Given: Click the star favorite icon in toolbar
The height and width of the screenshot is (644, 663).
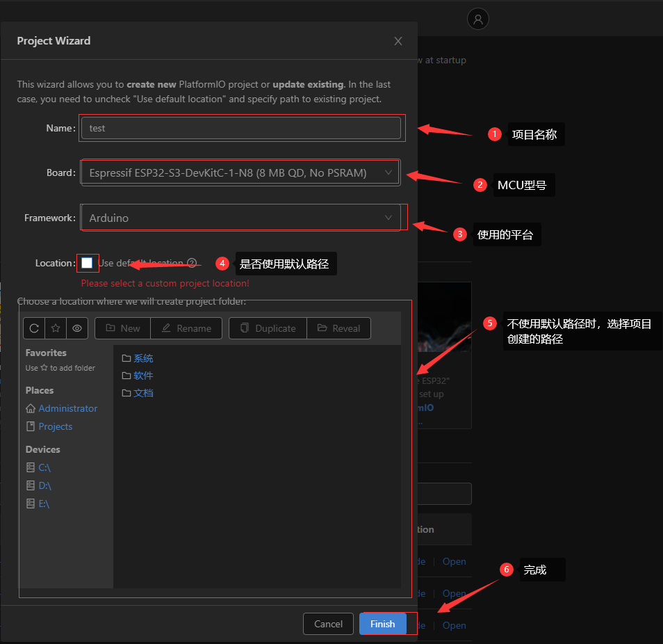Looking at the screenshot, I should (x=56, y=328).
